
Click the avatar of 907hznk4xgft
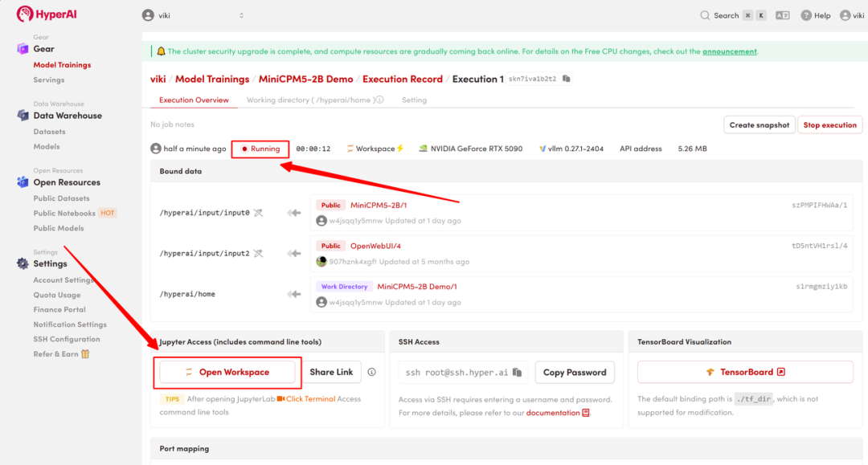[x=321, y=262]
